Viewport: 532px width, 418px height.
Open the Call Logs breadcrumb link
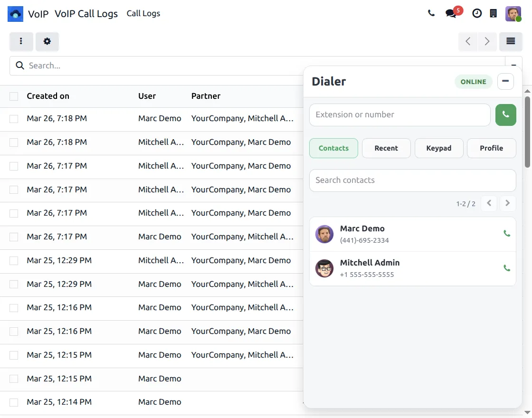click(x=143, y=13)
